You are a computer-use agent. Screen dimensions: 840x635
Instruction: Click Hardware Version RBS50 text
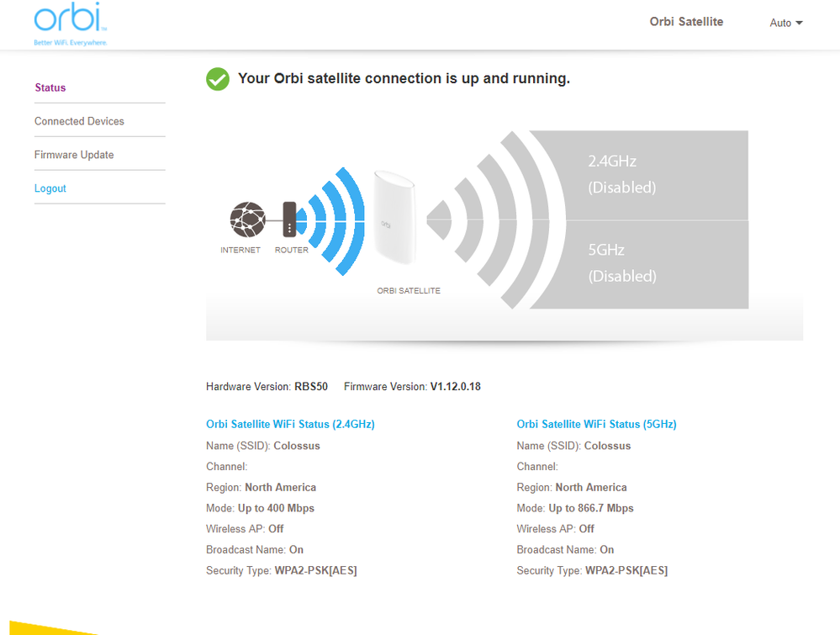pyautogui.click(x=267, y=386)
